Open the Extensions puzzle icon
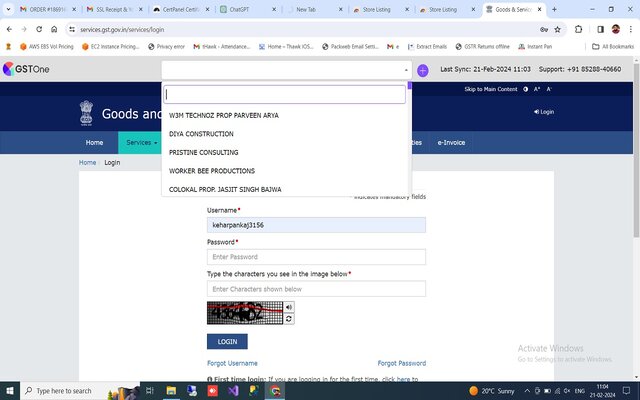 tap(578, 29)
